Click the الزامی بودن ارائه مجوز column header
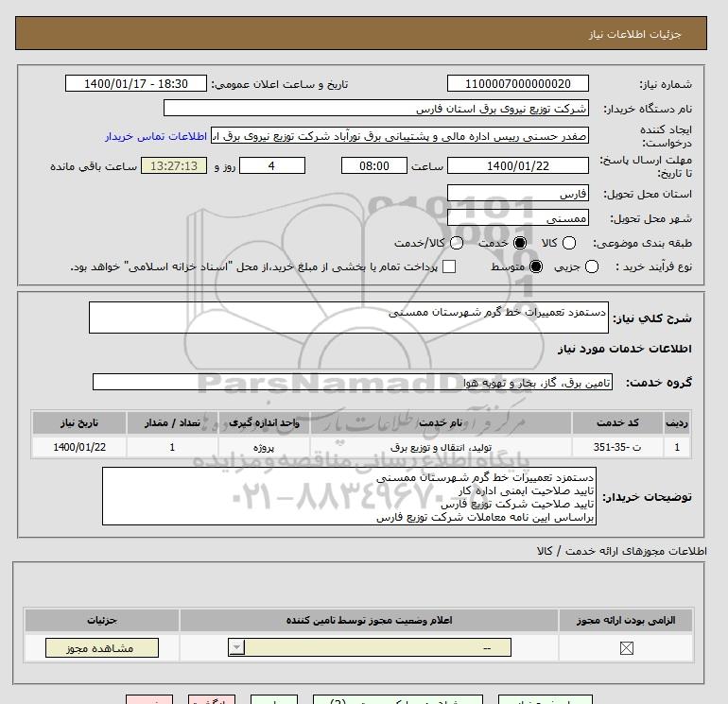This screenshot has width=728, height=704. point(626,620)
